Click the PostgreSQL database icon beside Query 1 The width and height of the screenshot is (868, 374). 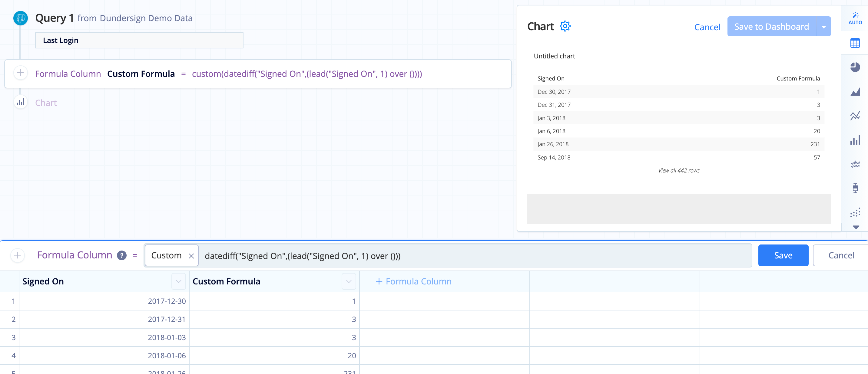(x=21, y=18)
